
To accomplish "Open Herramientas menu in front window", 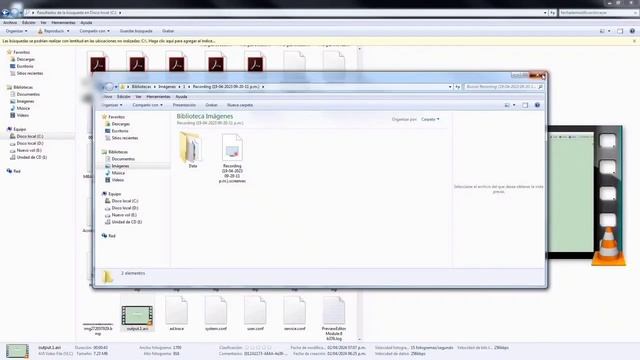I will click(x=158, y=97).
